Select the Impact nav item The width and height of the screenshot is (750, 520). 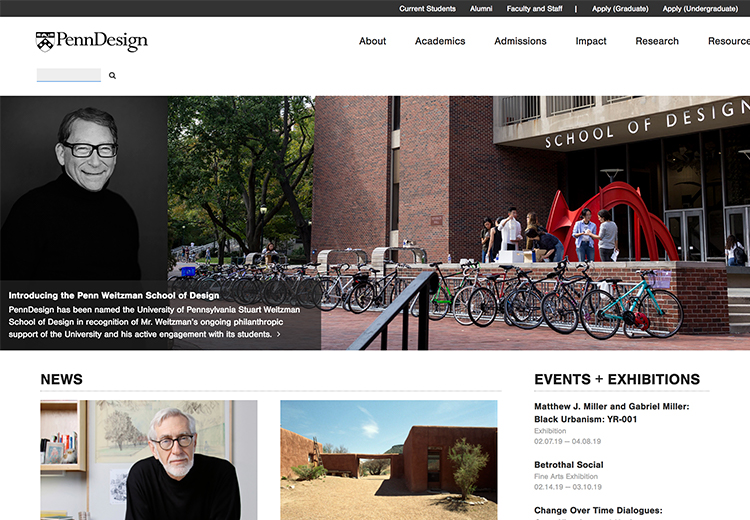coord(591,41)
